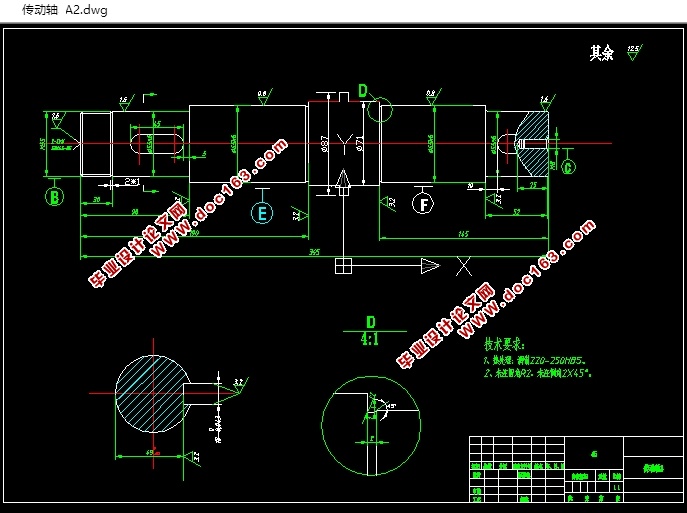The image size is (687, 513).
Task: Click the large detail D view circle
Action: [371, 425]
